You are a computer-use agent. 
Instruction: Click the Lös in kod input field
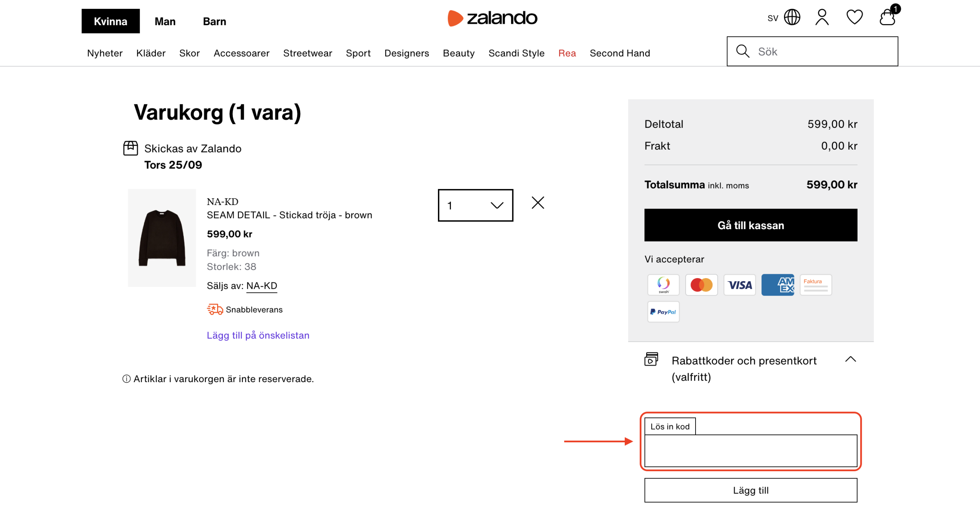(x=750, y=451)
